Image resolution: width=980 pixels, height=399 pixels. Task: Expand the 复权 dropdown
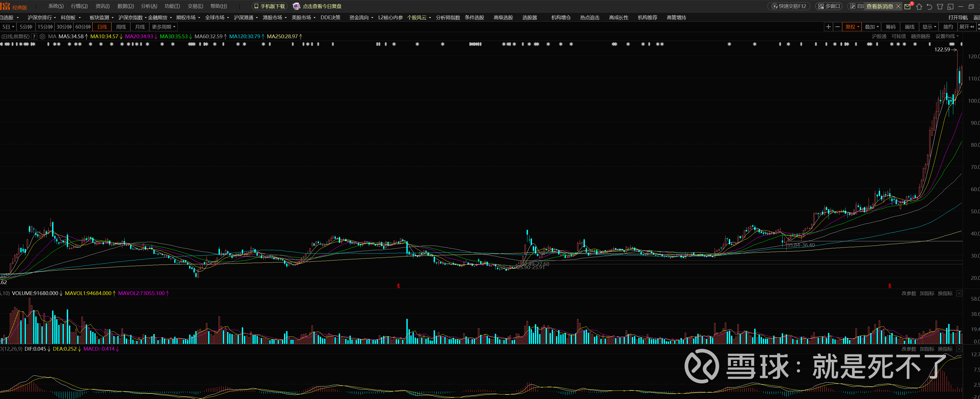[x=852, y=27]
